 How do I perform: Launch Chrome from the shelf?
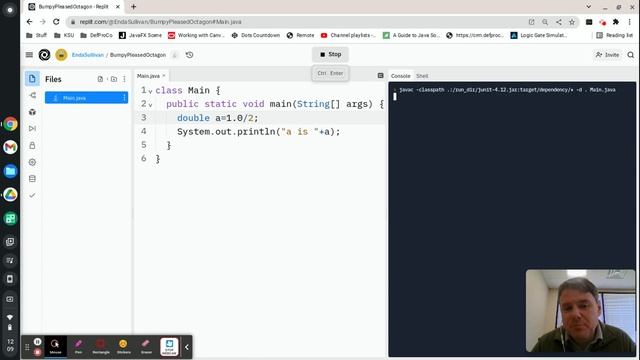(10, 124)
